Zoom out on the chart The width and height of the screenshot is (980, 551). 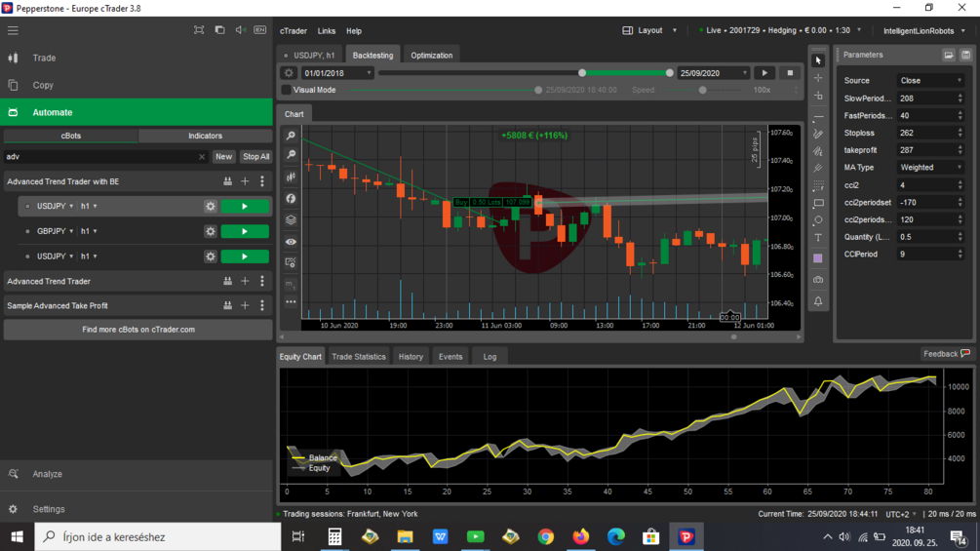291,155
